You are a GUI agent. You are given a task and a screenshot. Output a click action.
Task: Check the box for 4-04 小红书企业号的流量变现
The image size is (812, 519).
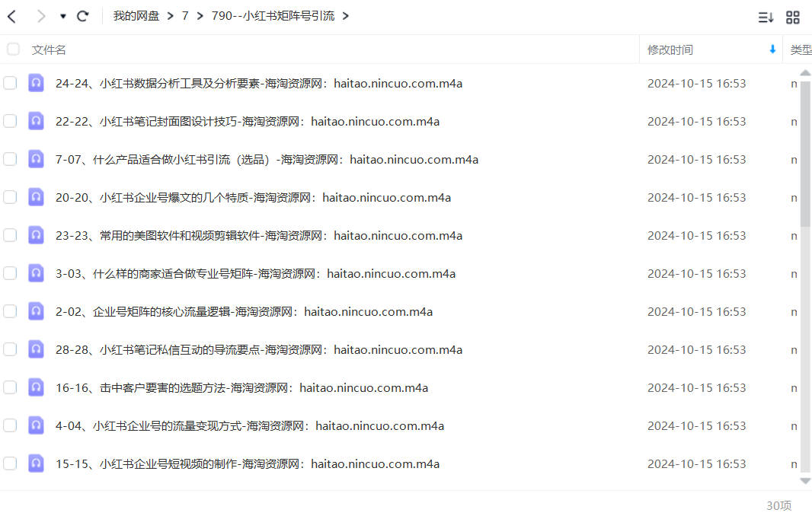coord(10,425)
